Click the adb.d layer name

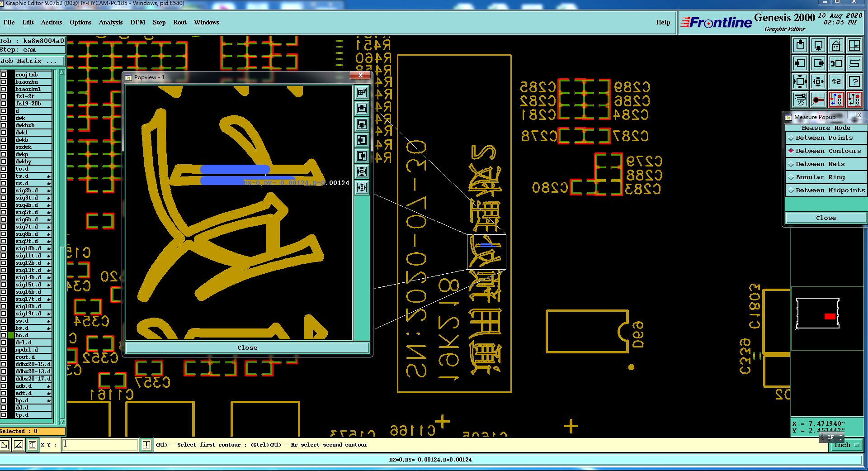pyautogui.click(x=33, y=386)
